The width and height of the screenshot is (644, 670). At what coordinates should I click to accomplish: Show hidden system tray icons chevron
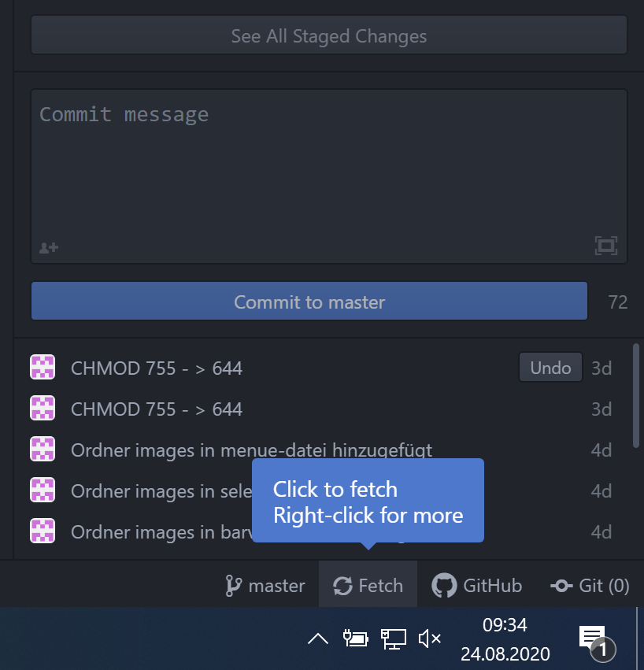318,639
